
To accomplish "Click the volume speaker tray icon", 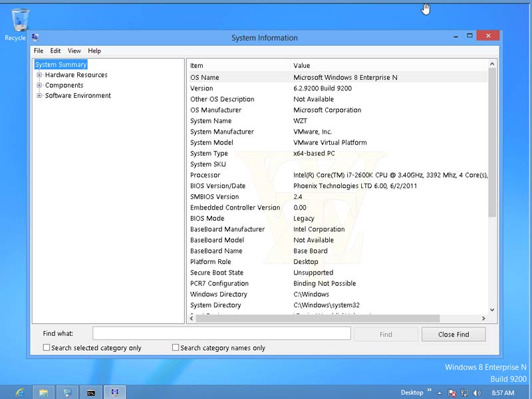I will pyautogui.click(x=476, y=392).
